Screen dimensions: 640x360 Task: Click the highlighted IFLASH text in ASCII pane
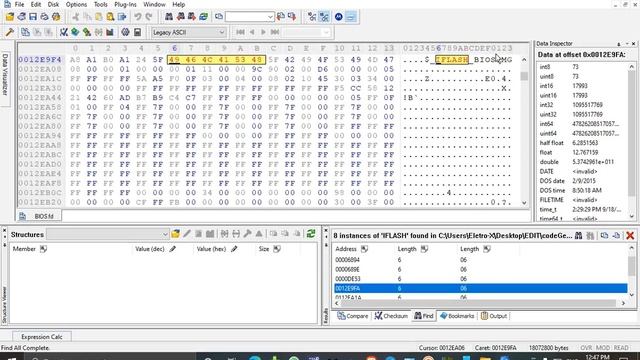tap(451, 60)
